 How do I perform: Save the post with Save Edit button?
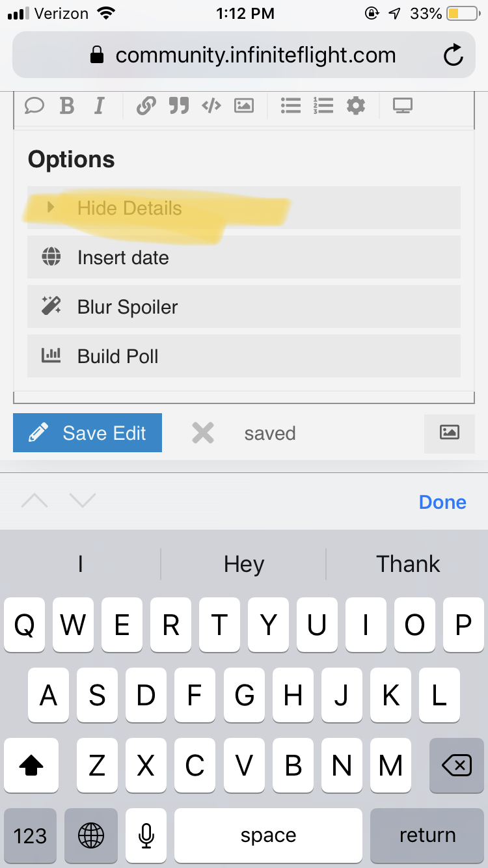coord(87,433)
